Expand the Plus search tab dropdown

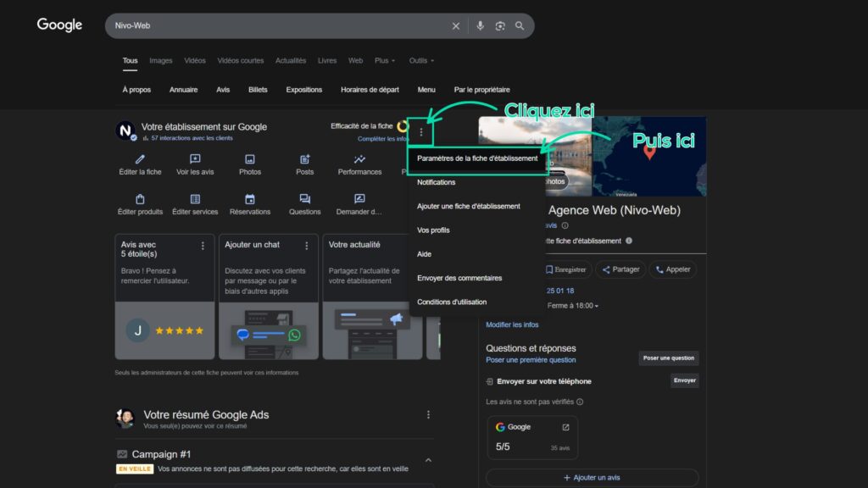pyautogui.click(x=385, y=61)
